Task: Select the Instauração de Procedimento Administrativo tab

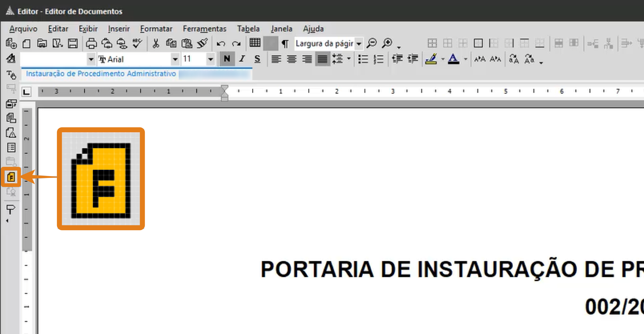Action: (101, 73)
